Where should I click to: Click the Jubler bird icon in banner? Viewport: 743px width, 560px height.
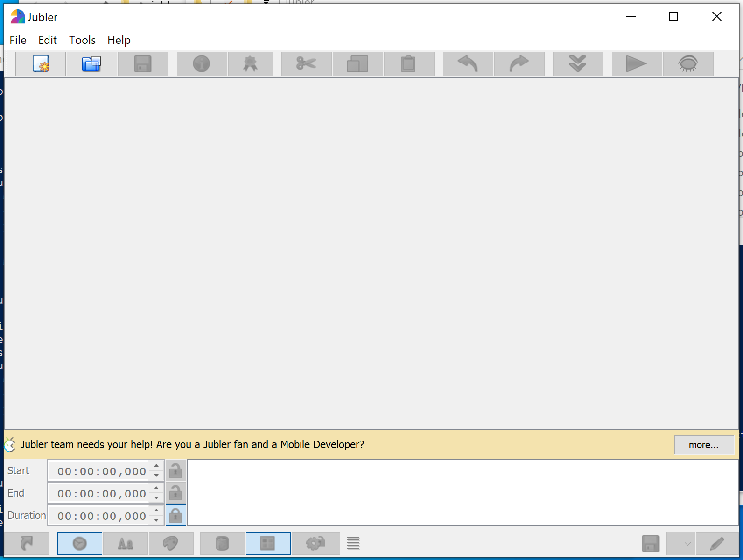click(x=10, y=444)
